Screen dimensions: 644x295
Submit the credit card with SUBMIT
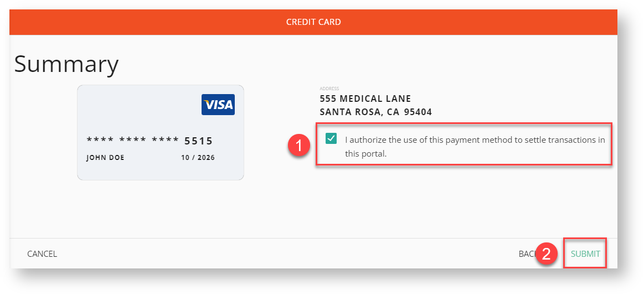point(585,254)
